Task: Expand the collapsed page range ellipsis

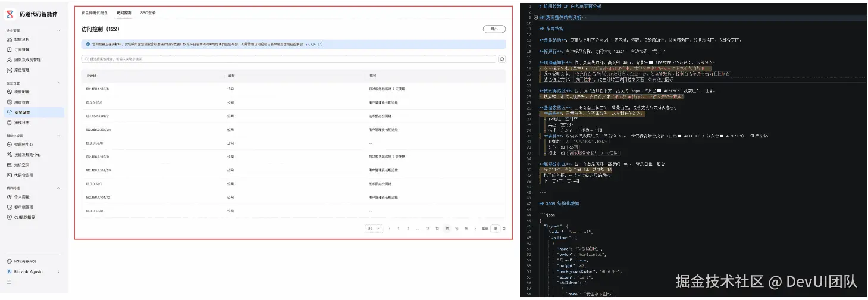Action: tap(418, 228)
